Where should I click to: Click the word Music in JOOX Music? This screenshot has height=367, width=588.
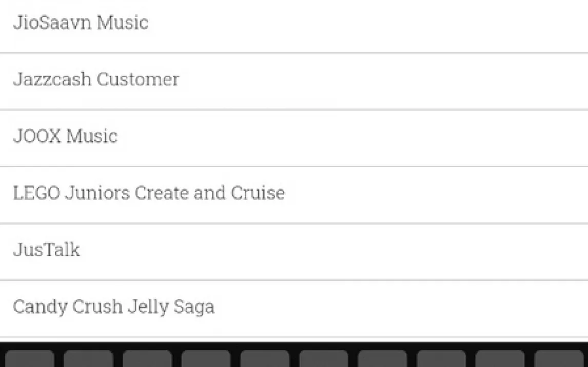tap(92, 137)
